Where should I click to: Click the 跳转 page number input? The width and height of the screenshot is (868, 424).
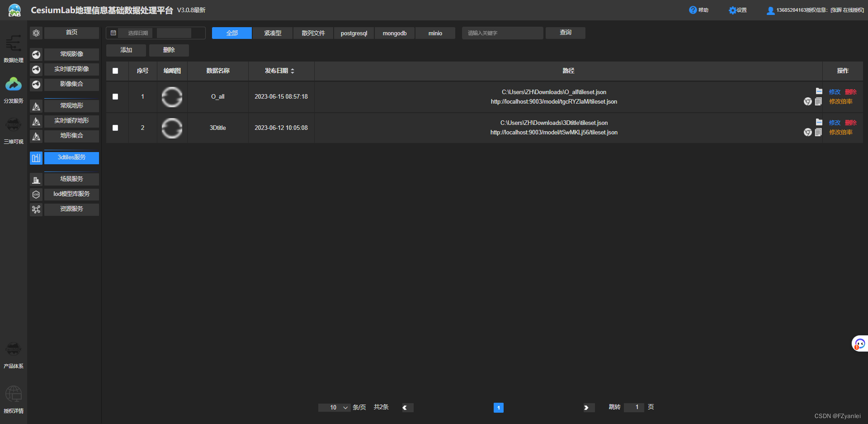(x=634, y=407)
